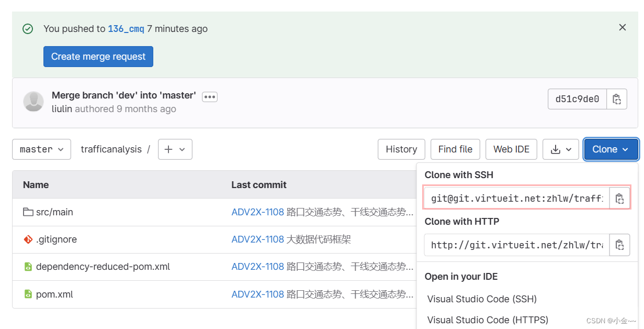The height and width of the screenshot is (329, 644).
Task: Click the liulin author name
Action: pyautogui.click(x=62, y=109)
